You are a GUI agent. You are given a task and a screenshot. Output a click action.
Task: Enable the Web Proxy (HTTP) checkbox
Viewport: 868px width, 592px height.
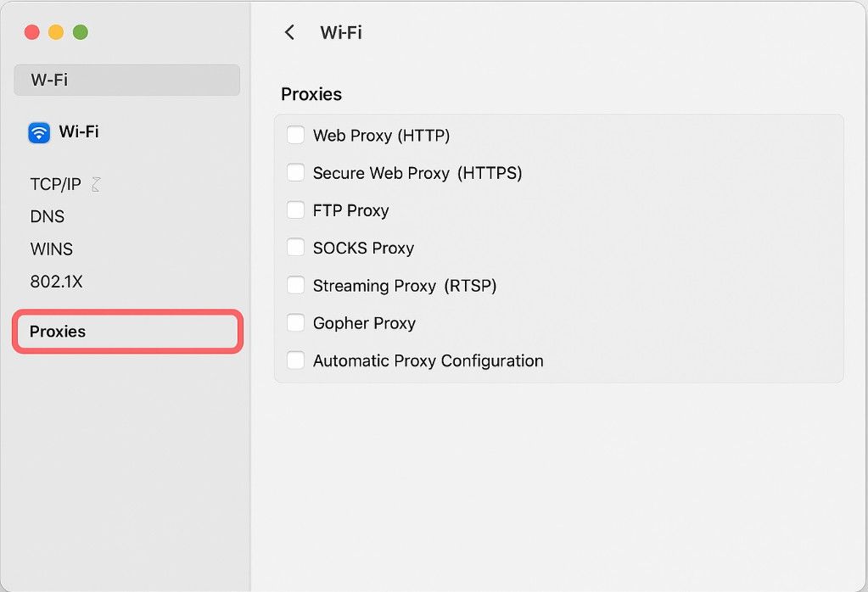tap(295, 135)
